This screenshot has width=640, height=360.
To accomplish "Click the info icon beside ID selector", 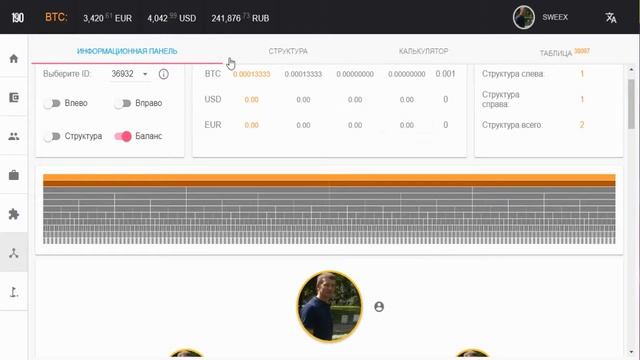I will coord(163,74).
